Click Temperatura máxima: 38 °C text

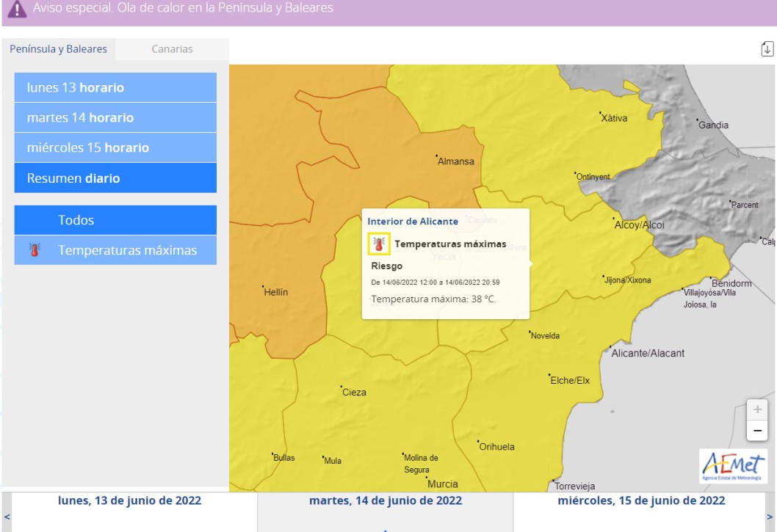click(x=433, y=299)
